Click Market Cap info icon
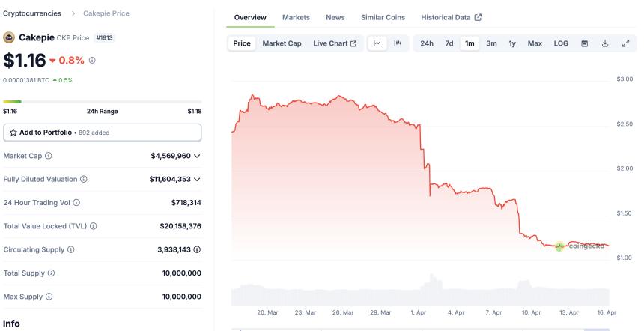 (49, 156)
